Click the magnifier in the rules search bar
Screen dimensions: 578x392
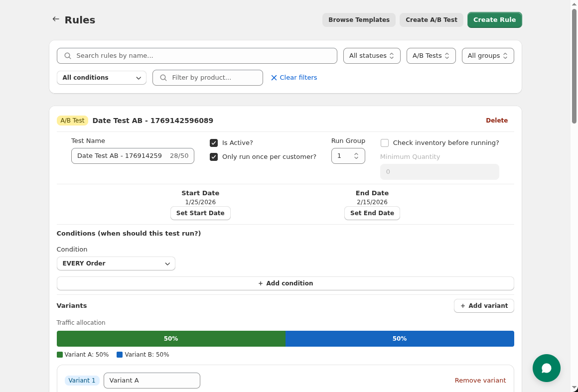[67, 55]
